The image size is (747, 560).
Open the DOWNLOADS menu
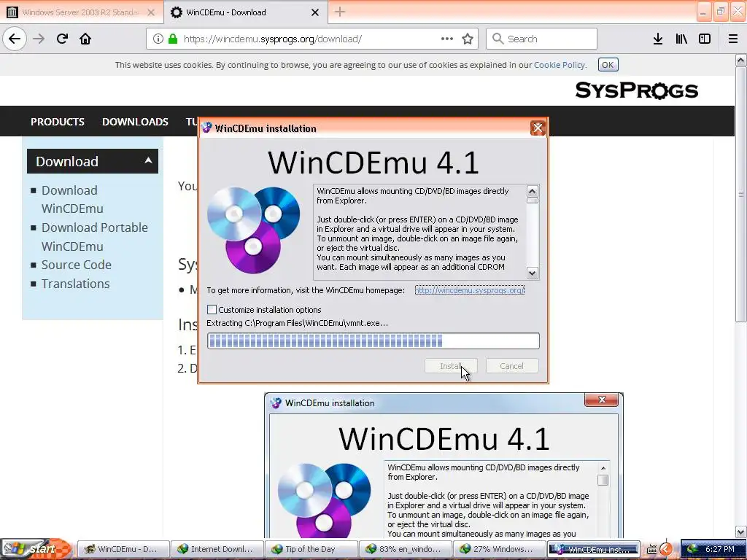tap(135, 122)
